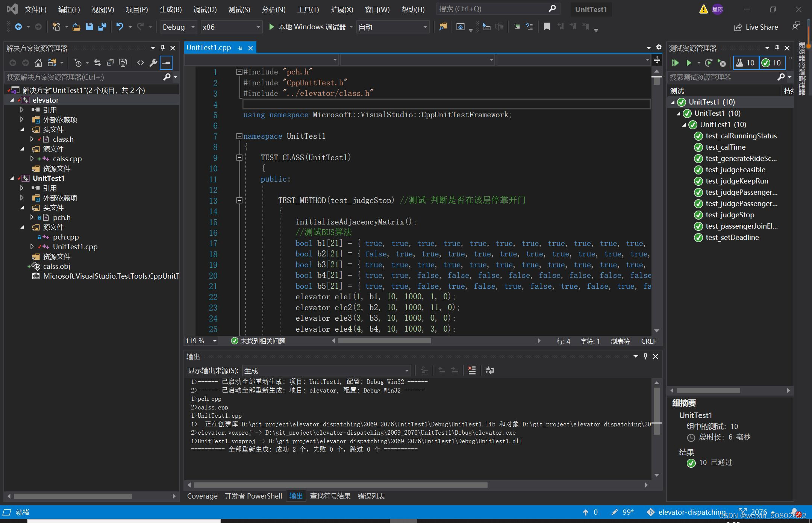This screenshot has height=523, width=812.
Task: Undo the last action in the toolbar
Action: (x=120, y=27)
